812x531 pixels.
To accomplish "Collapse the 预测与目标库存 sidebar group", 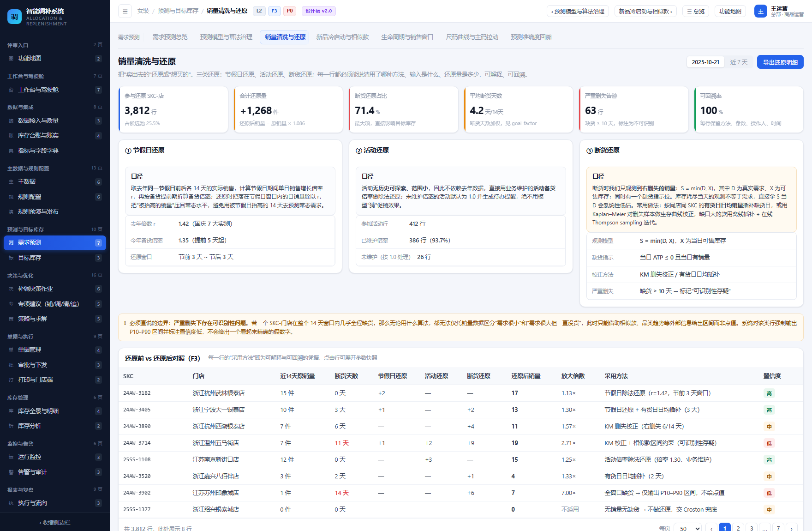I will [x=55, y=229].
